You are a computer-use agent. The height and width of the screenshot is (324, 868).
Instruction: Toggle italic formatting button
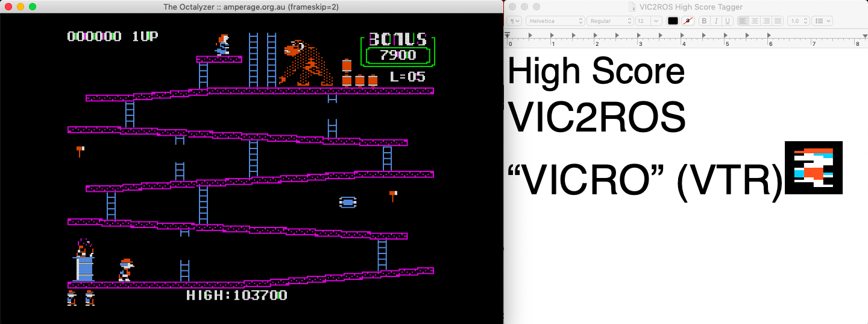tap(716, 21)
